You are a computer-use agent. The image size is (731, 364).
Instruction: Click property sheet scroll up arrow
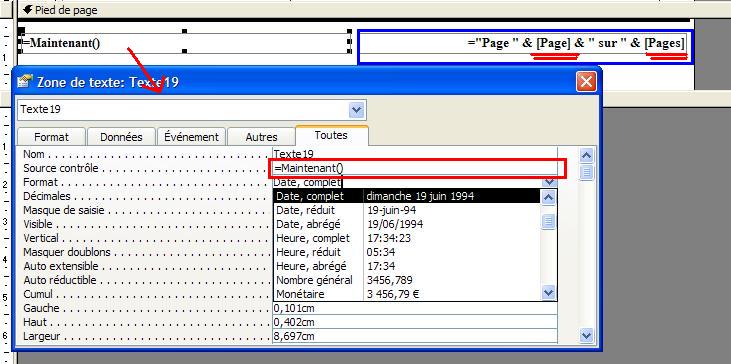tap(586, 156)
